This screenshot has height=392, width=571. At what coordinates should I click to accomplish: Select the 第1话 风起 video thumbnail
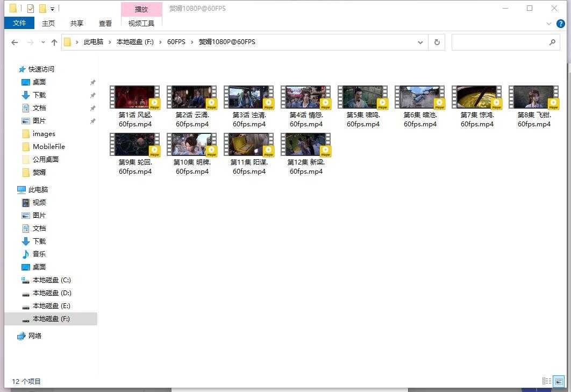tap(135, 98)
